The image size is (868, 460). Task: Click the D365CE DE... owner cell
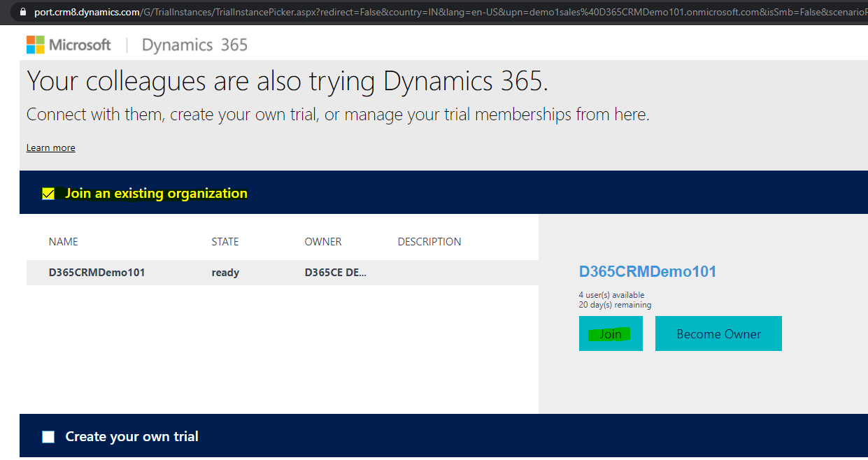point(336,273)
